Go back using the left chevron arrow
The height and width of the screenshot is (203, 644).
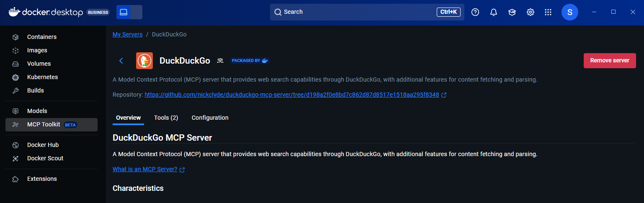pyautogui.click(x=121, y=61)
